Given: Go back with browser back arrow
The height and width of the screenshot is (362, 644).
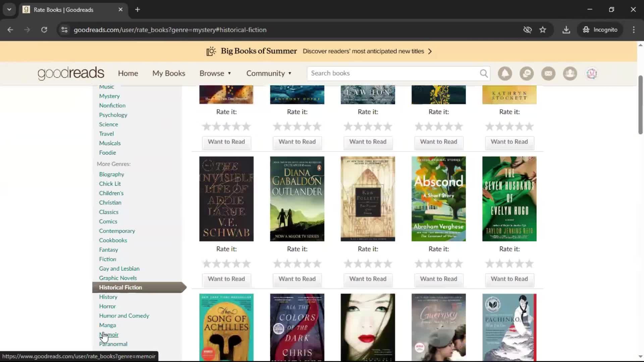Looking at the screenshot, I should 10,30.
